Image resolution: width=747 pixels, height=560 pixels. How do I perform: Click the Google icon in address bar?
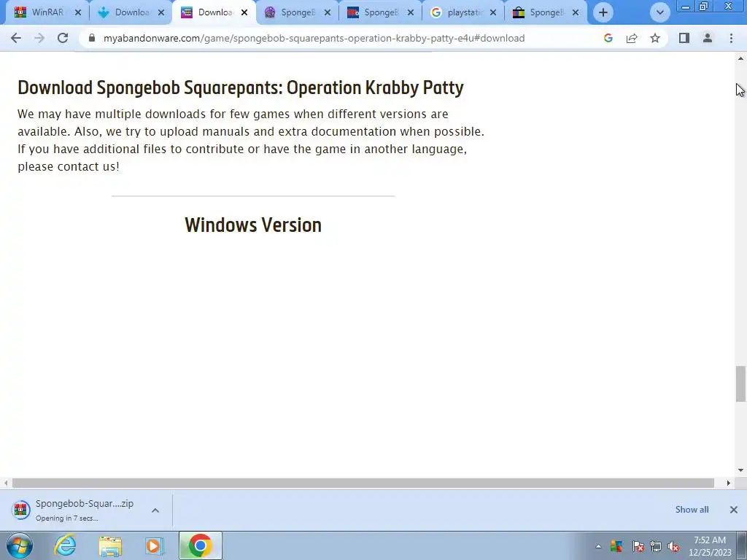pyautogui.click(x=608, y=38)
